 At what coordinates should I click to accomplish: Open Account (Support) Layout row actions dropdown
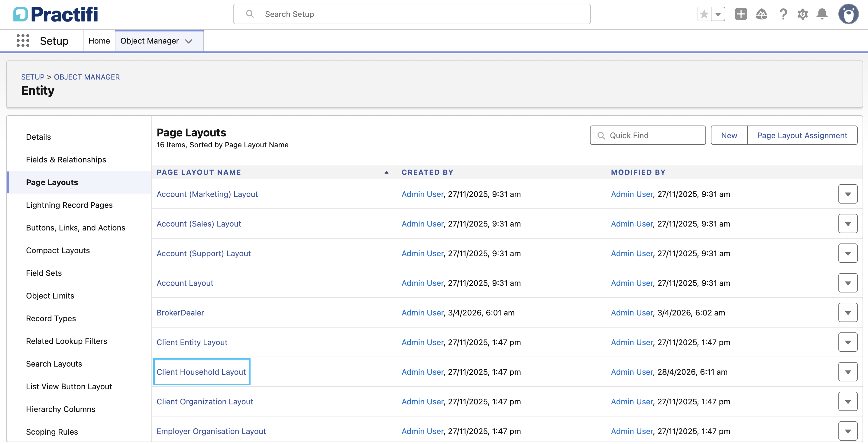point(848,253)
